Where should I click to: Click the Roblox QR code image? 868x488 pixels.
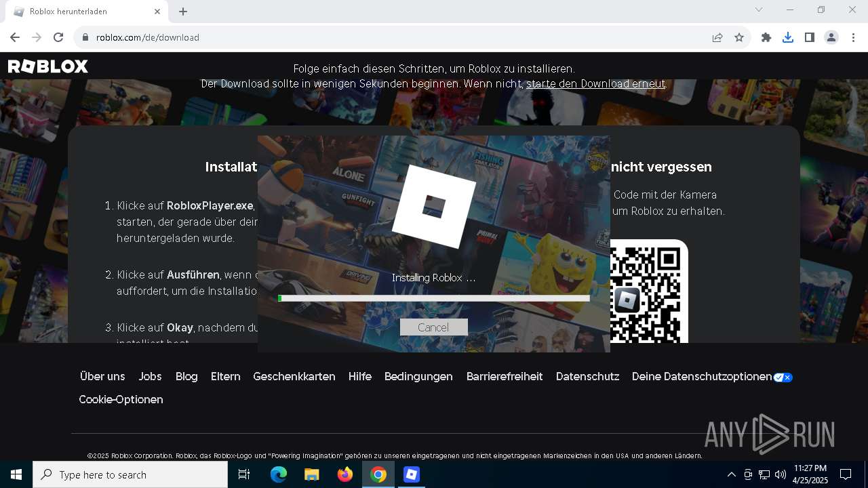coord(649,292)
